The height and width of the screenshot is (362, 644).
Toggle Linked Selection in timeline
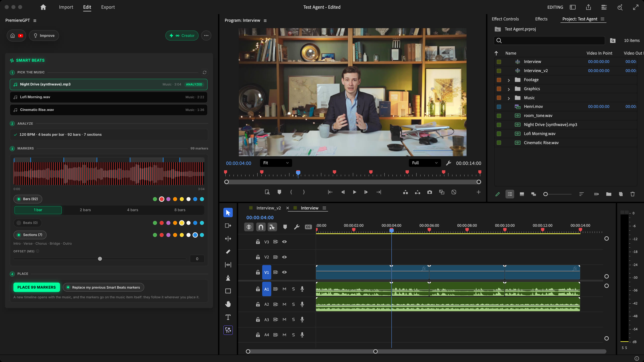coord(272,227)
